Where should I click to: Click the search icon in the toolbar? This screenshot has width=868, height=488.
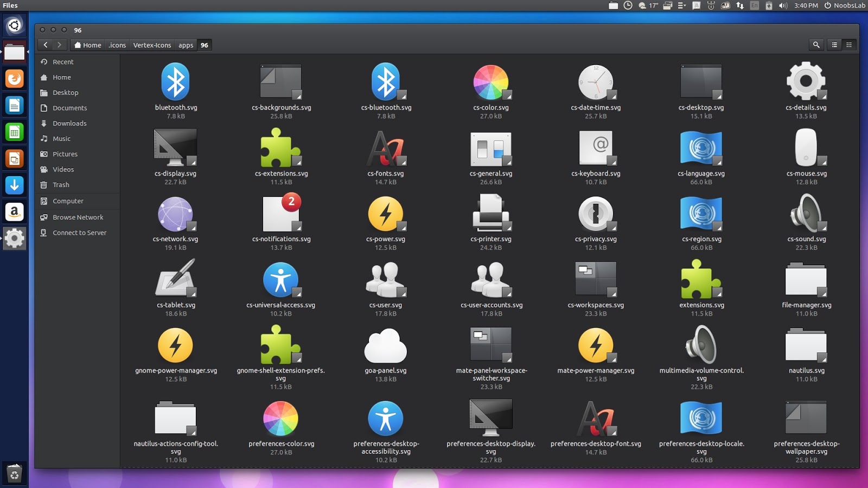816,45
